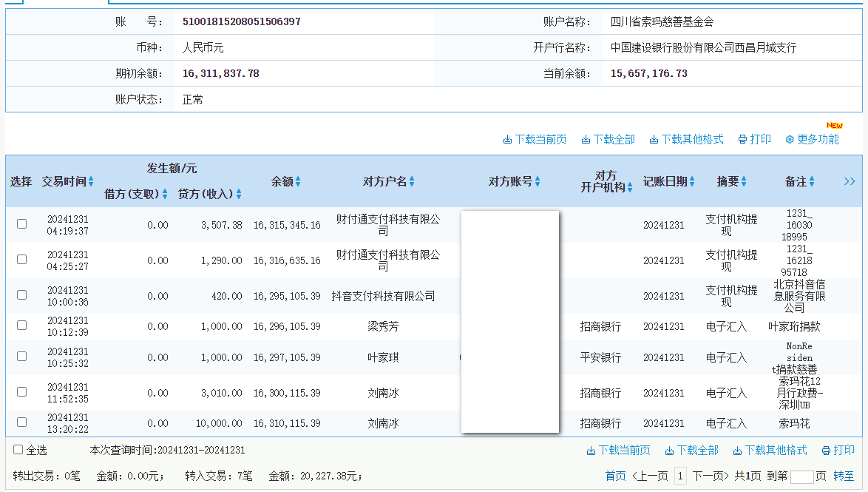The width and height of the screenshot is (868, 492).
Task: Open 更多功能 more functions menu
Action: 812,140
